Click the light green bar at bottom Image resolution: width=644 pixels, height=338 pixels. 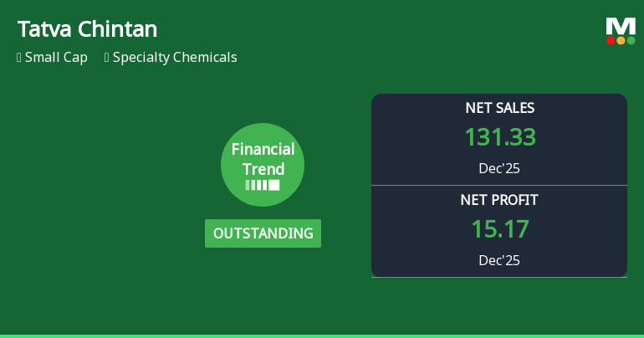click(x=322, y=335)
